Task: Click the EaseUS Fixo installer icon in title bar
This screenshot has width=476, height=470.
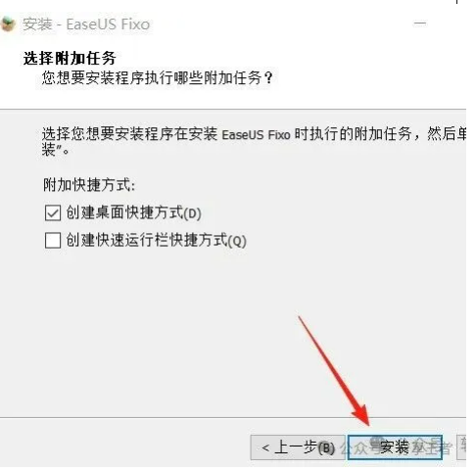Action: point(7,24)
